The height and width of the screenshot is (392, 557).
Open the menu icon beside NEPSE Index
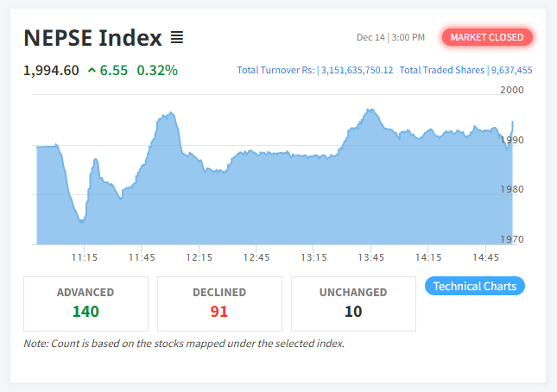176,38
